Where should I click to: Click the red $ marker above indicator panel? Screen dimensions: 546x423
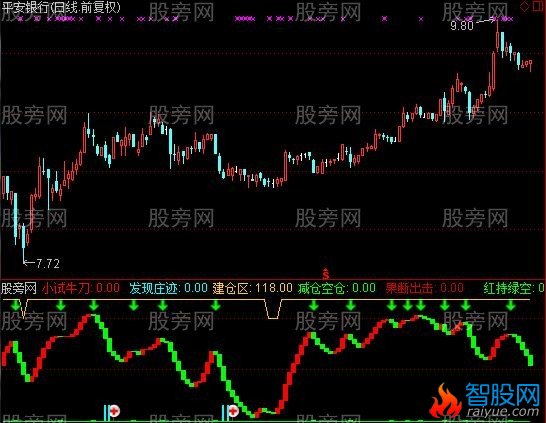point(326,274)
